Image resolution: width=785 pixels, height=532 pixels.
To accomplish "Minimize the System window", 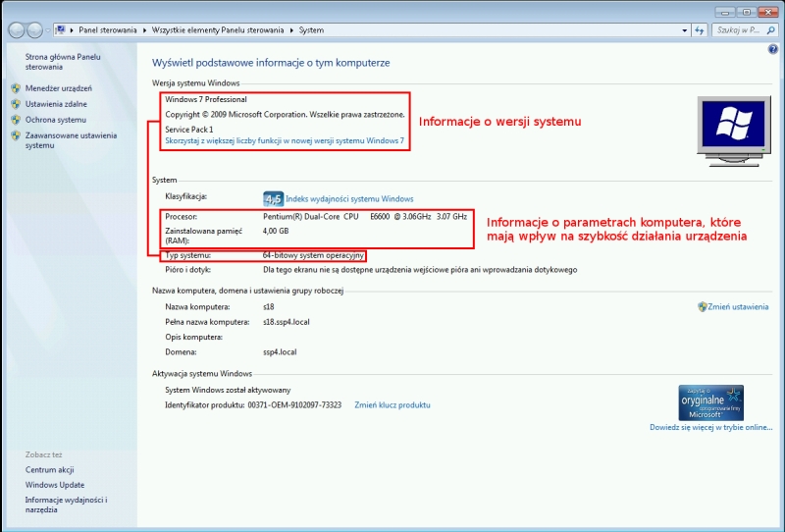I will tap(725, 12).
